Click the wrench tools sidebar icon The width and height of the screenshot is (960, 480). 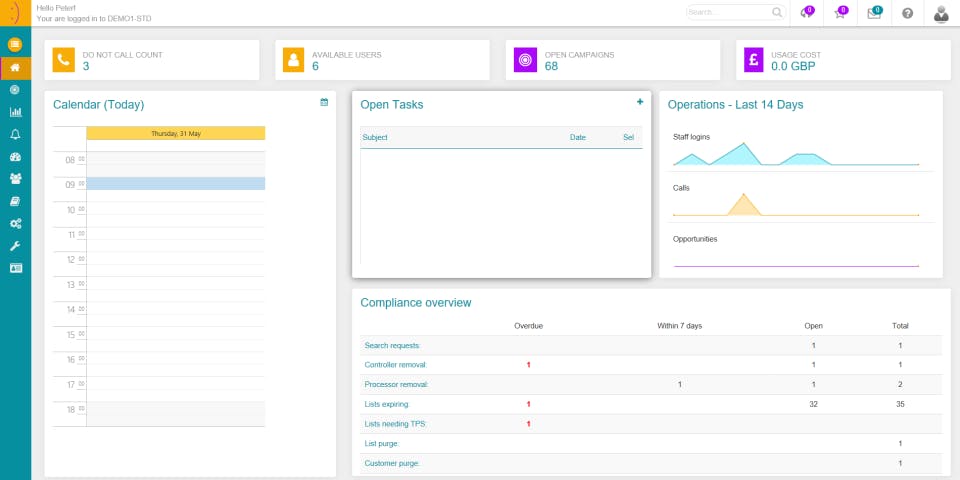[15, 246]
